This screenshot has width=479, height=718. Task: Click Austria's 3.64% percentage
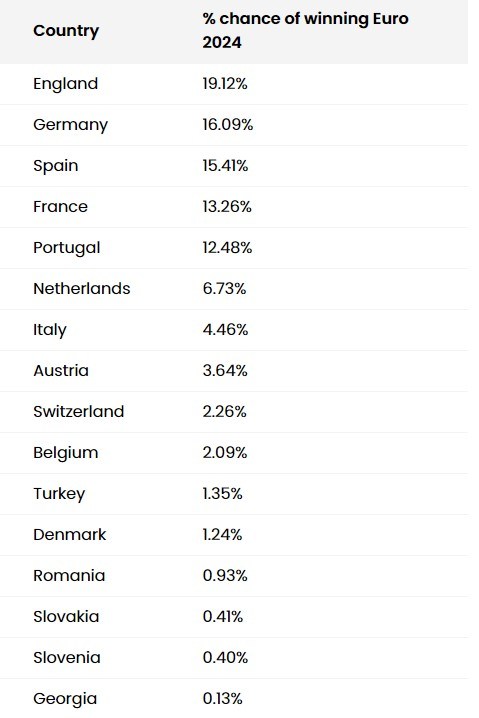(225, 370)
